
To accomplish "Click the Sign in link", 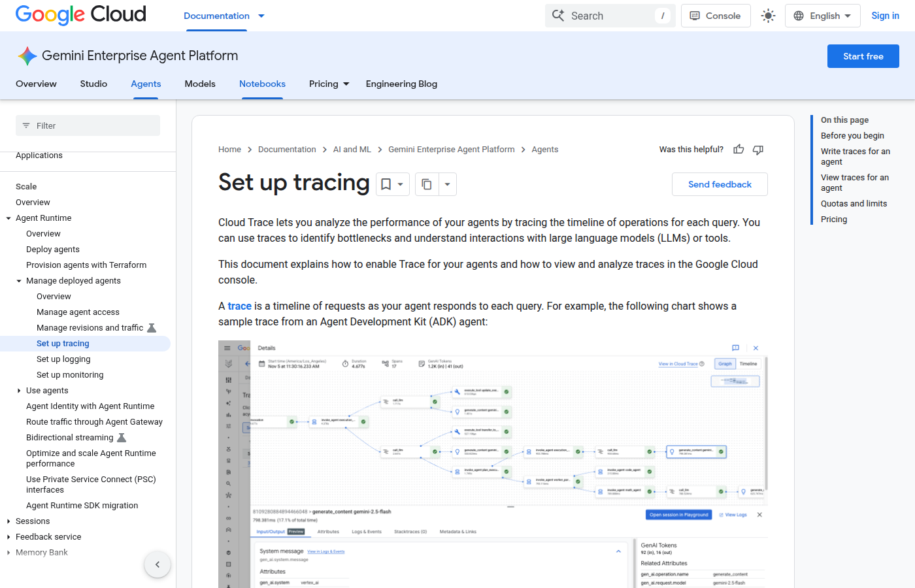I will (x=885, y=16).
